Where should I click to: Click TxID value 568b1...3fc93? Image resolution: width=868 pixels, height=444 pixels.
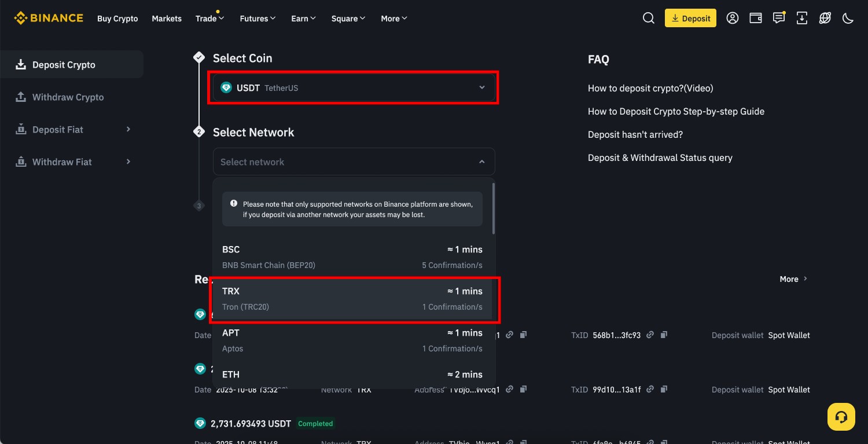[x=617, y=335]
